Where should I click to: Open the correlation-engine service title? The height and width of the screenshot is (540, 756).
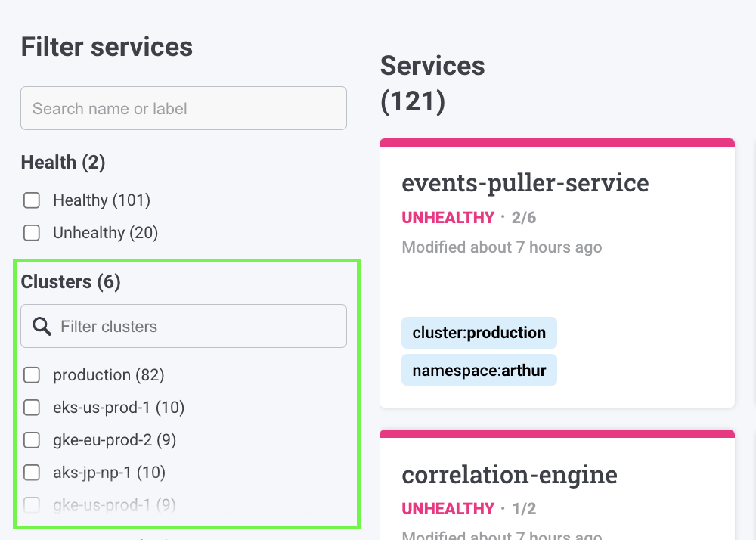click(x=510, y=475)
